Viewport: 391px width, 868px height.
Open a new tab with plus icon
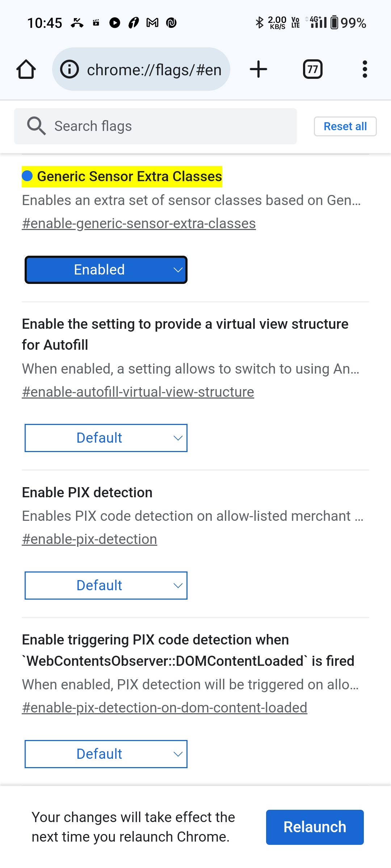click(258, 69)
